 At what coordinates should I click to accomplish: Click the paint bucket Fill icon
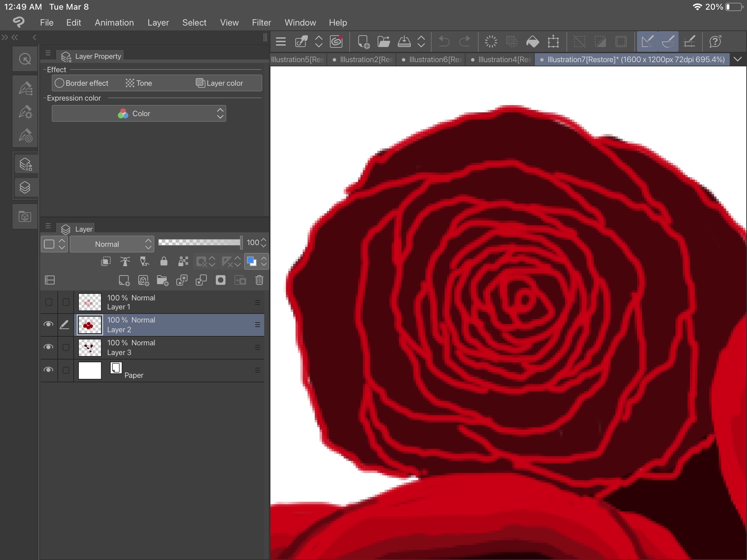point(533,42)
